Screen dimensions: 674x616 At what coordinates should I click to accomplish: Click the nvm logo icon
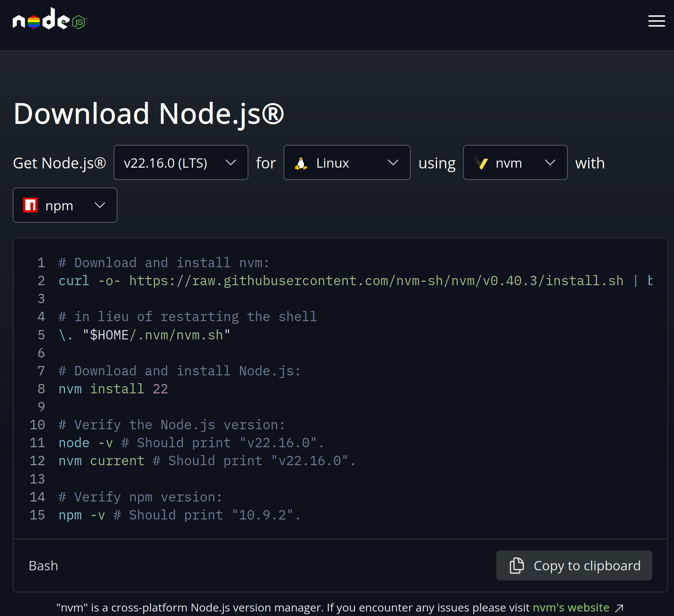click(x=481, y=163)
